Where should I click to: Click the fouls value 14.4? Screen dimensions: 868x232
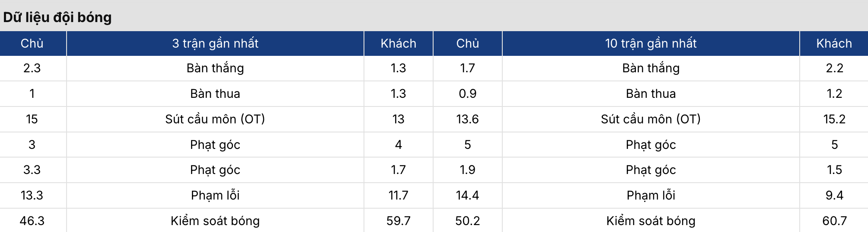click(x=467, y=195)
